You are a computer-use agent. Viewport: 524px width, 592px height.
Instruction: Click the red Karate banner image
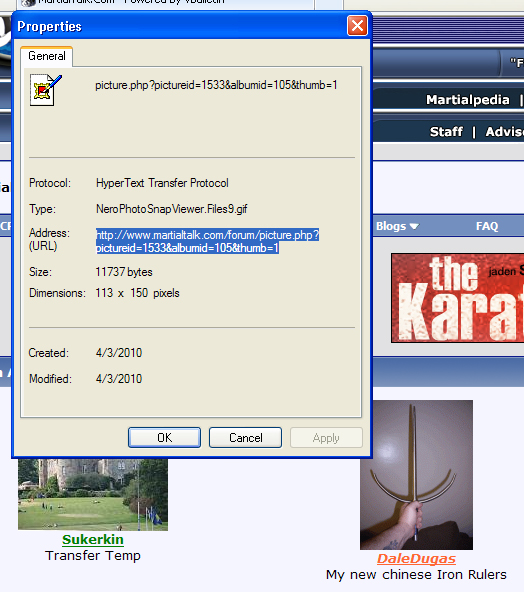[x=458, y=298]
